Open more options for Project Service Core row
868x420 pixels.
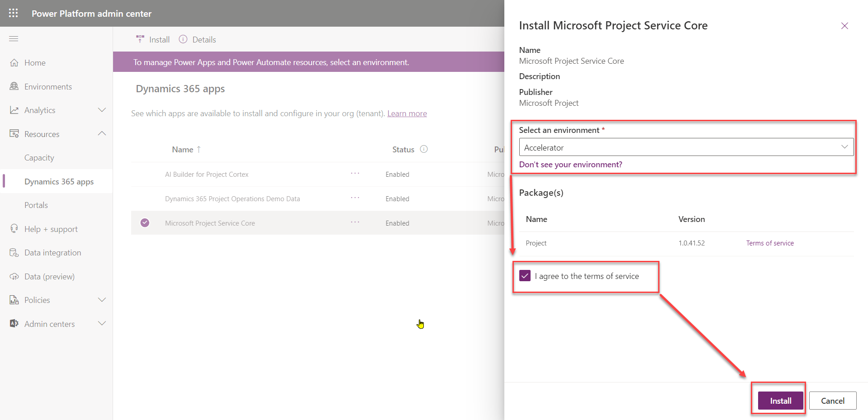click(x=355, y=222)
